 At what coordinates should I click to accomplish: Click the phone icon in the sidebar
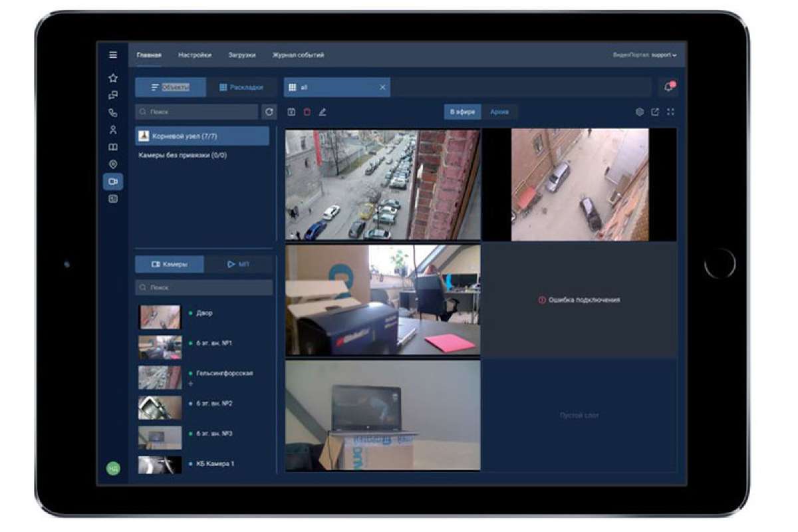[x=113, y=112]
